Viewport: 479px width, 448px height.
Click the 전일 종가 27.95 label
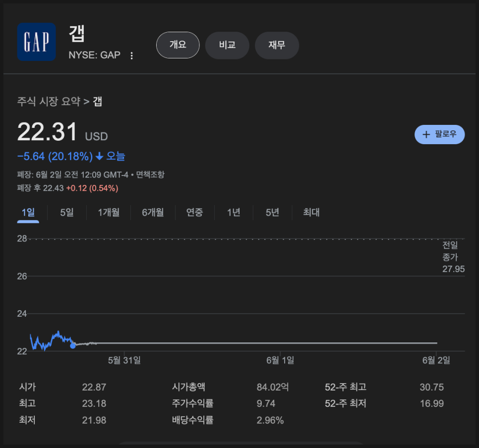[453, 257]
